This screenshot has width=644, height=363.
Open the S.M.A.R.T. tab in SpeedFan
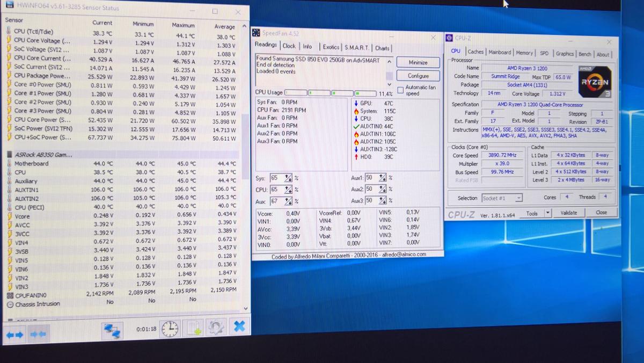pos(357,47)
